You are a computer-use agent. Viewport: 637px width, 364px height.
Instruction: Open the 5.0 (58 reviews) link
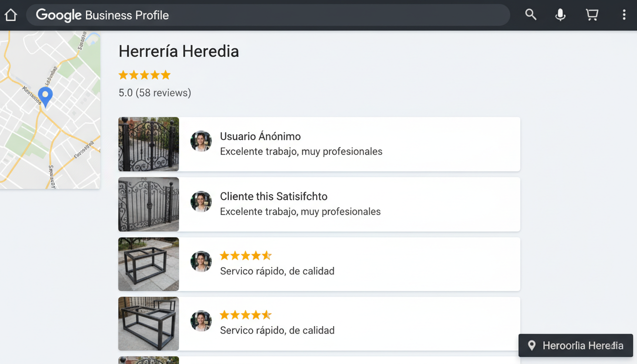155,93
